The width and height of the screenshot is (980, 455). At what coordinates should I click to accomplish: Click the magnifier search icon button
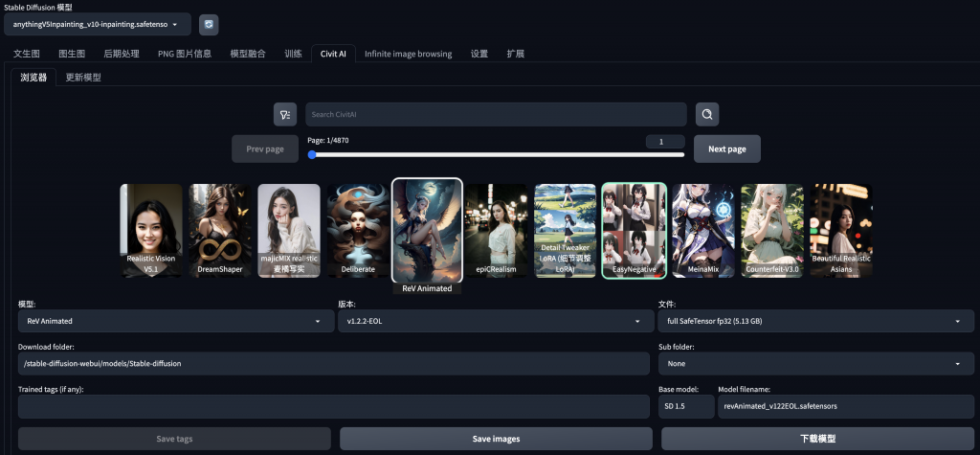[707, 115]
